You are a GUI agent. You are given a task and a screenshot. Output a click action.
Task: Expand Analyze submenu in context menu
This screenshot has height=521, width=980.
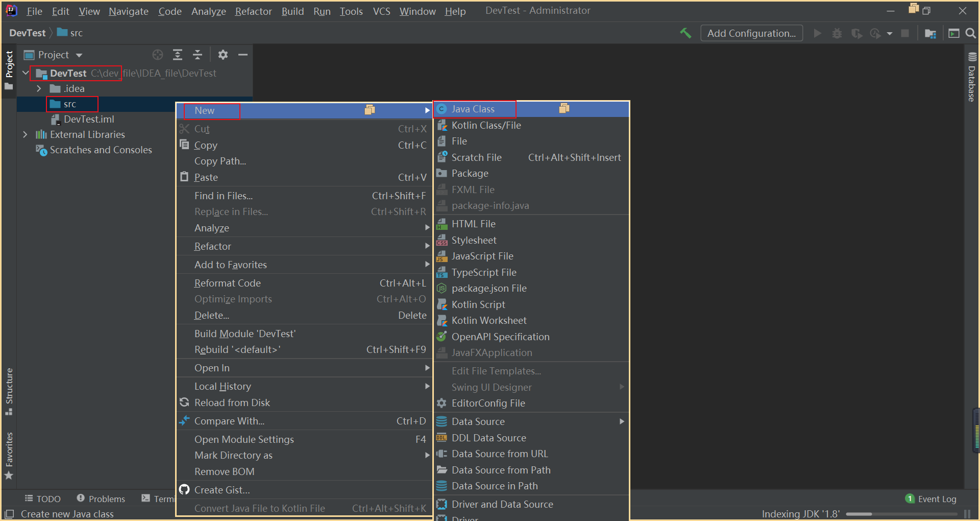304,228
